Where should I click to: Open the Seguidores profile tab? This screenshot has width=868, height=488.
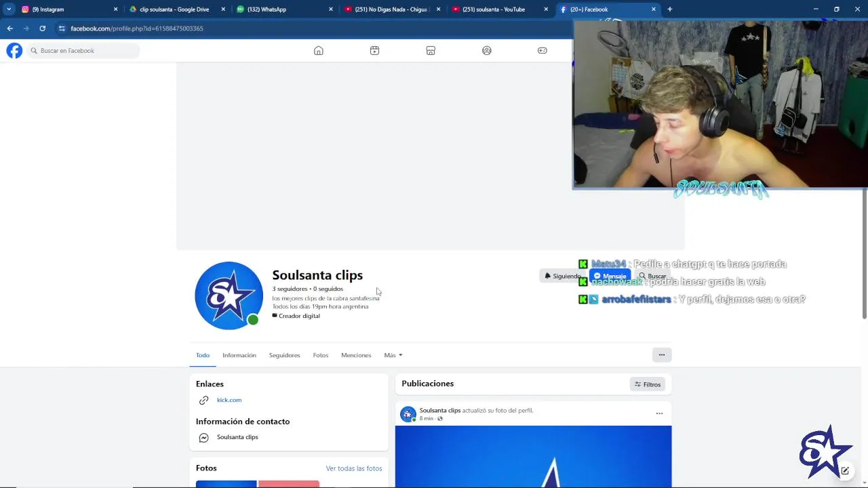(x=284, y=355)
